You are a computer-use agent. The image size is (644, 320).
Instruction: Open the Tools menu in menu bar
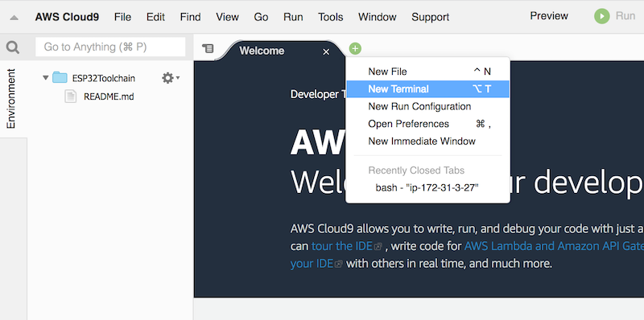pos(331,17)
